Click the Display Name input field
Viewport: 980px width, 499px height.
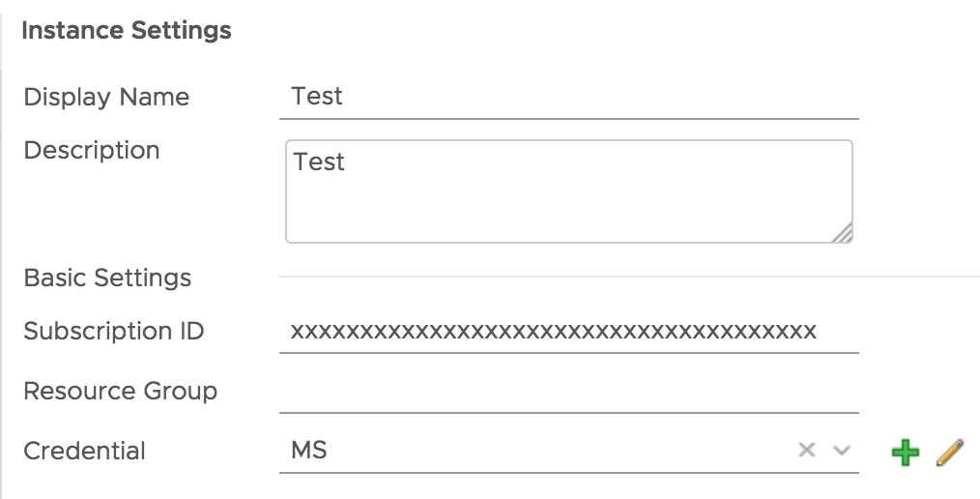click(568, 97)
